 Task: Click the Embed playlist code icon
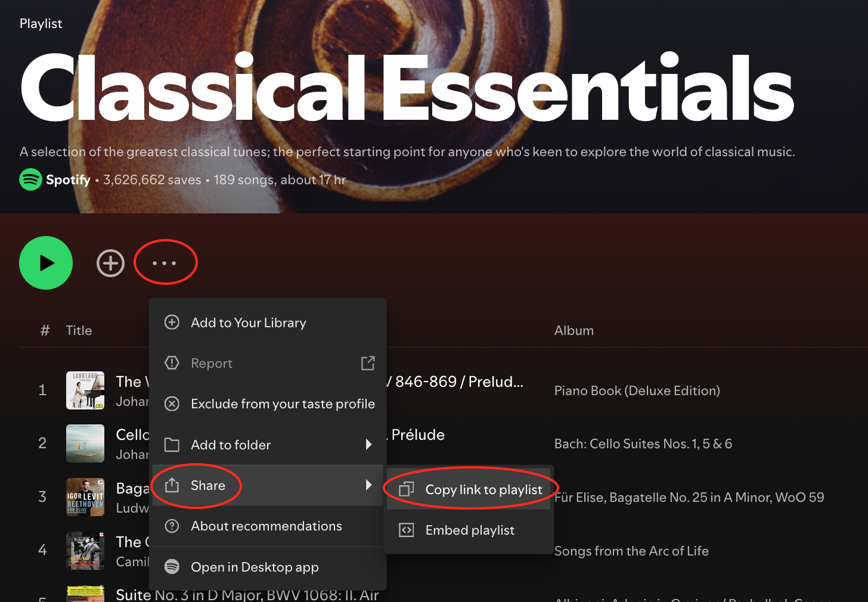407,530
